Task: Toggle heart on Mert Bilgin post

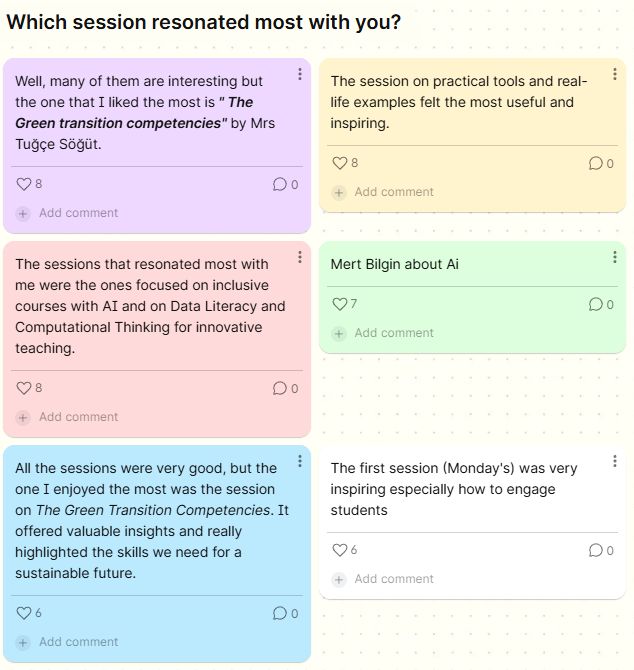Action: click(x=339, y=304)
